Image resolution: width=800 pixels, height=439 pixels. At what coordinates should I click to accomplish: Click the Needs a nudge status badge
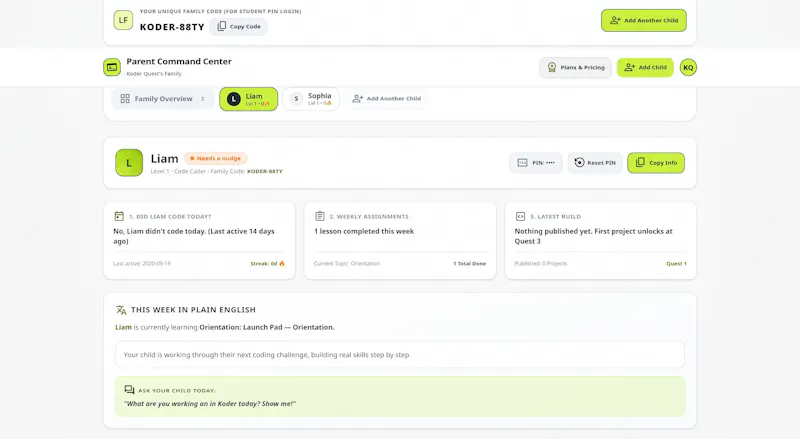[x=215, y=158]
